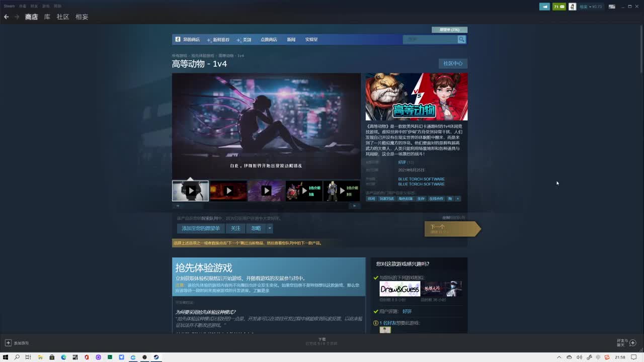The height and width of the screenshot is (362, 644).
Task: Select the second red trailer thumbnail
Action: (x=228, y=191)
